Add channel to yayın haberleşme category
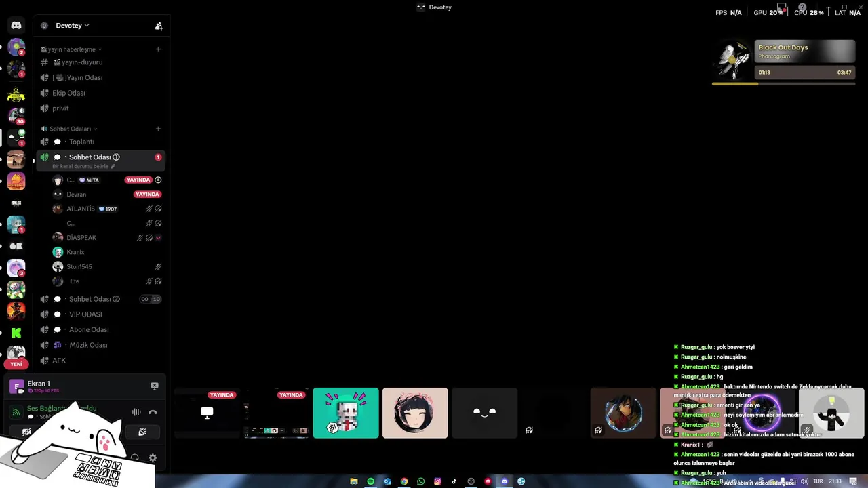 (158, 49)
